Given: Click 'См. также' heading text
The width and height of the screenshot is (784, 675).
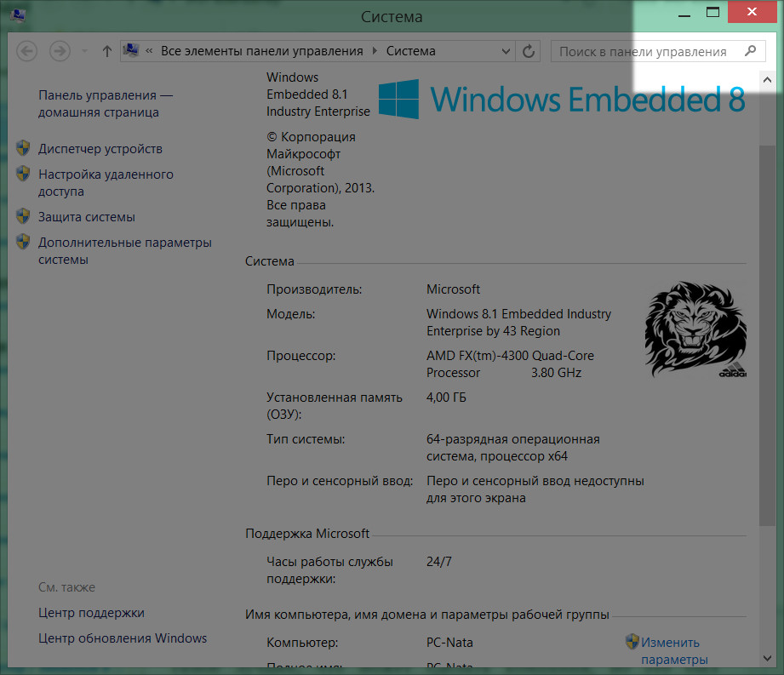Looking at the screenshot, I should click(x=66, y=587).
